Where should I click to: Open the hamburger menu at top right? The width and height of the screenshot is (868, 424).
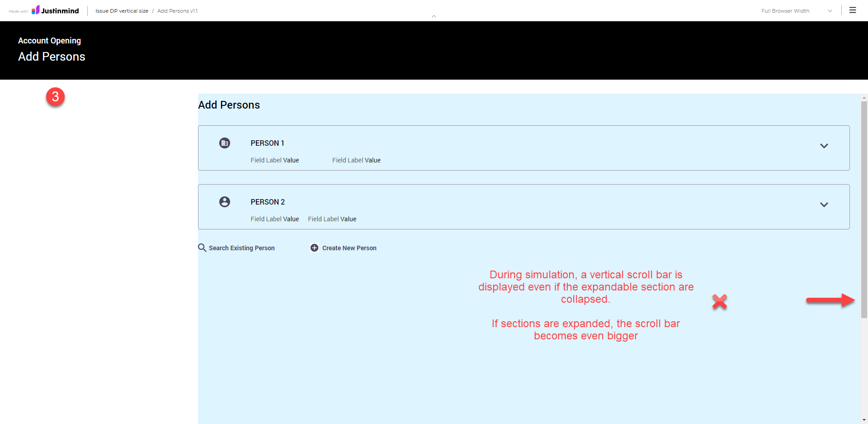[853, 10]
